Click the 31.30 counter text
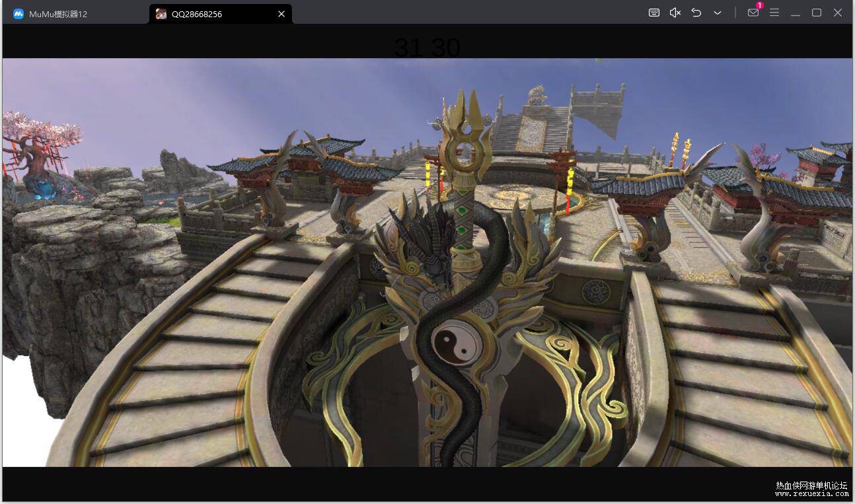Viewport: 855px width, 504px height. (427, 48)
